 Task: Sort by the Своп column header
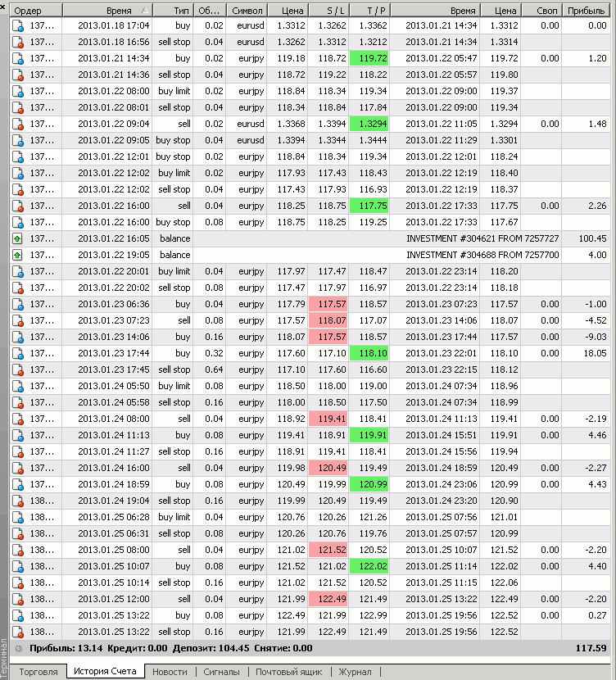coord(542,11)
